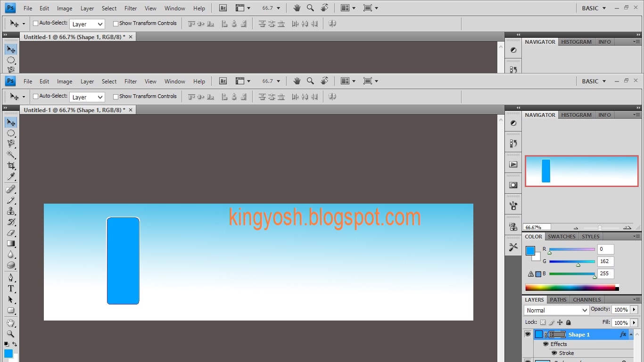Swap foreground and background colors in tools panel
Viewport: 644px width, 362px height.
click(15, 344)
